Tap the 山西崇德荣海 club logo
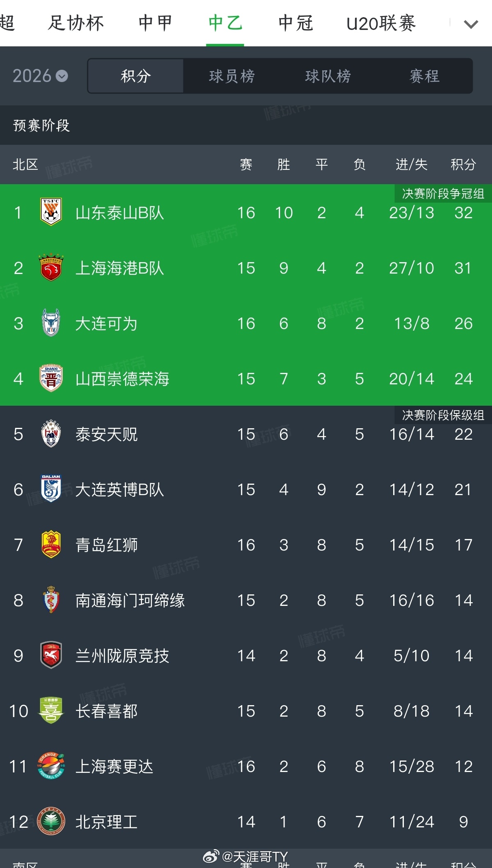 [51, 378]
